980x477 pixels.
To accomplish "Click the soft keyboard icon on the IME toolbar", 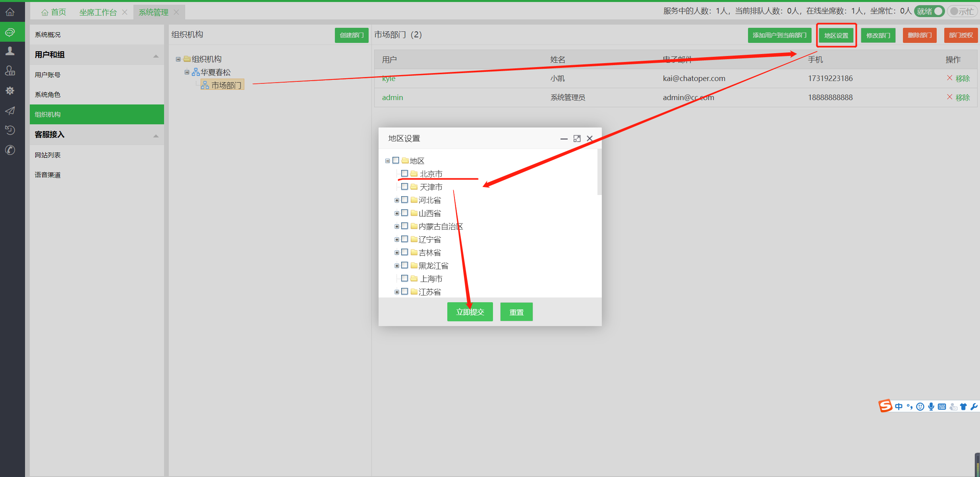I will click(941, 406).
